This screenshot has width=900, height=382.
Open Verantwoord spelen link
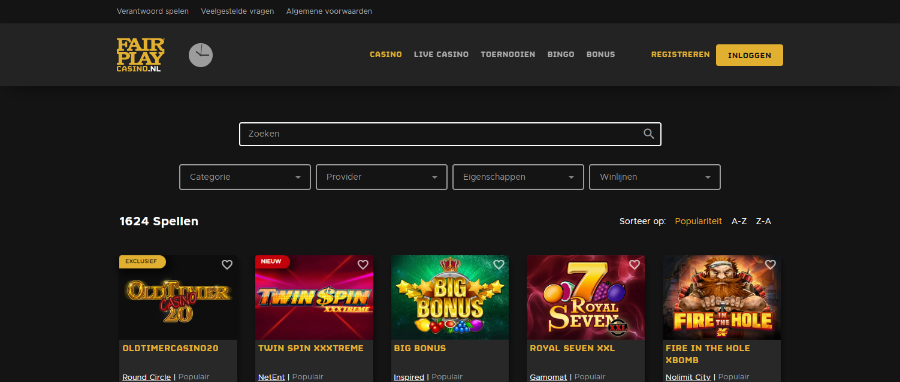click(153, 11)
